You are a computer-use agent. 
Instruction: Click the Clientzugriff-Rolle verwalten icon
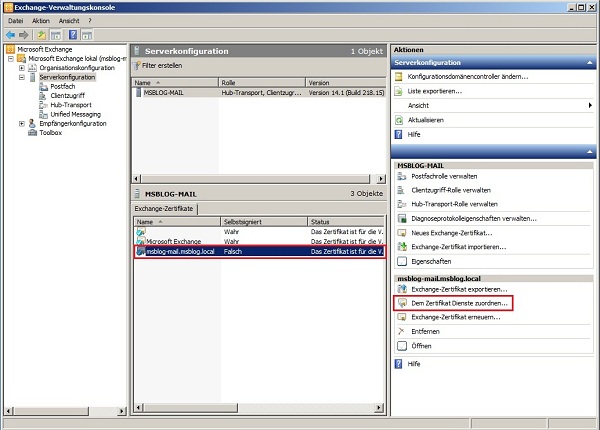point(401,190)
